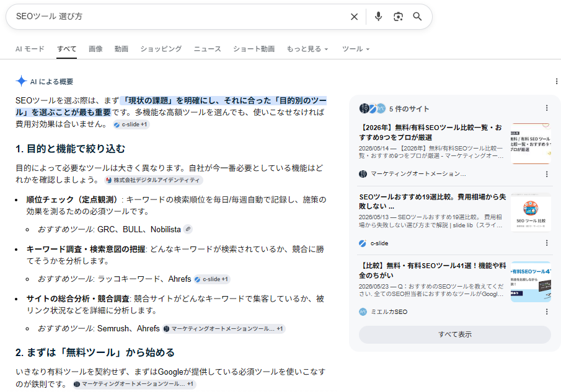The image size is (561, 392).
Task: Click the マーケティングオートメーション source favicon
Action: click(363, 174)
